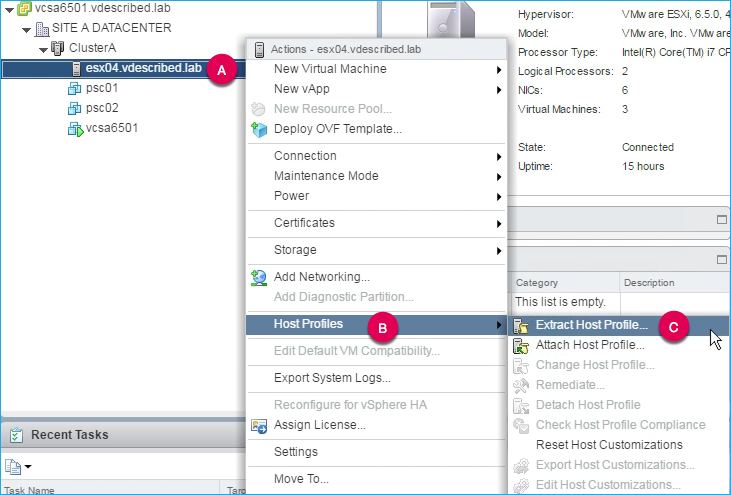Screen dimensions: 731x495
Task: Select Attach Host Profile...
Action: pos(619,345)
